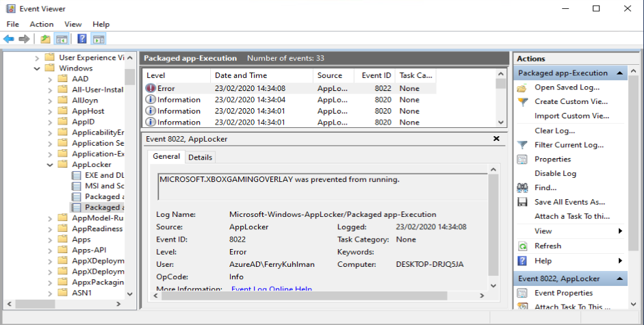Open the Action menu
644x325 pixels.
tap(42, 24)
